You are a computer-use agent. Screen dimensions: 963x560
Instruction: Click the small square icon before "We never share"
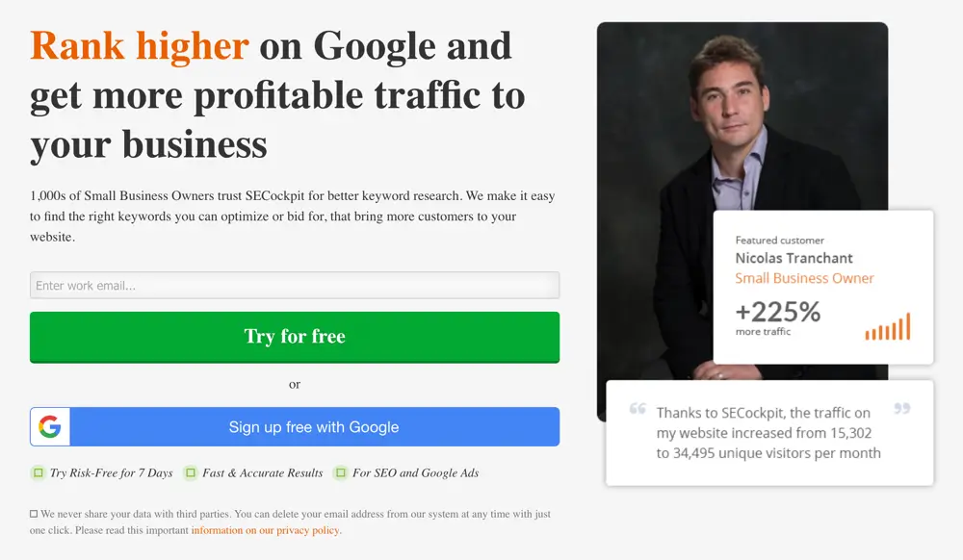34,514
